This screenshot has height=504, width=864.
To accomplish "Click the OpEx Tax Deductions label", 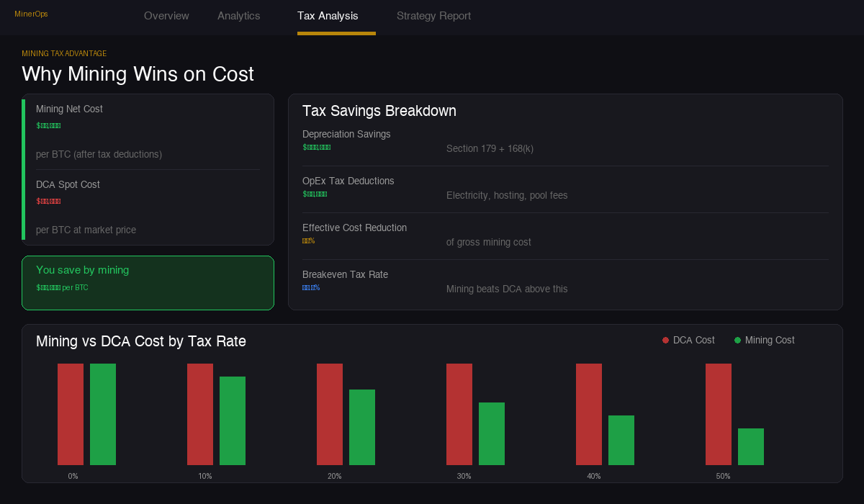I will [348, 181].
